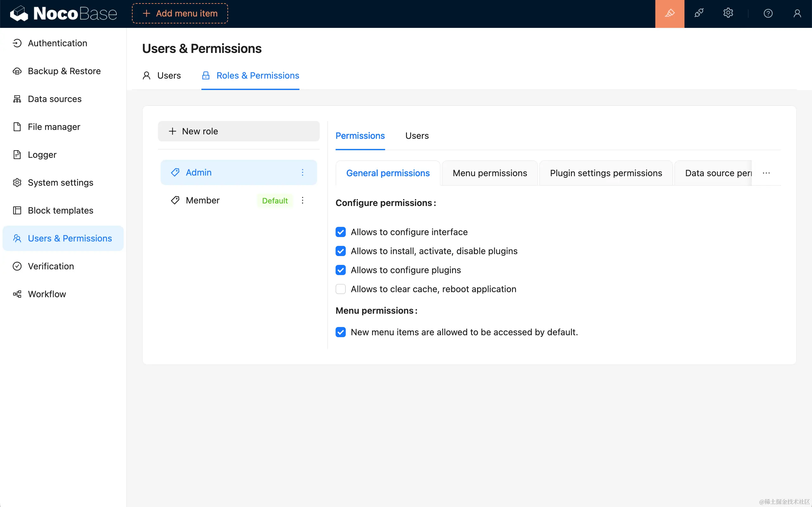This screenshot has width=812, height=507.
Task: Click Add menu item button
Action: point(180,13)
